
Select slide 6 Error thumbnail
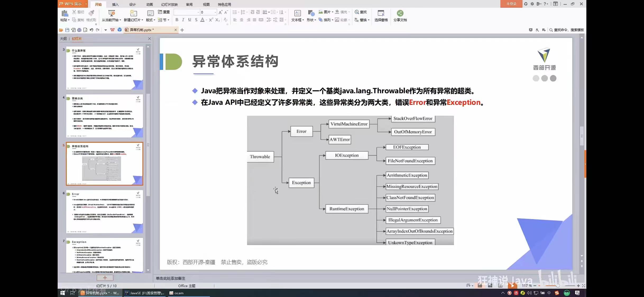point(104,211)
